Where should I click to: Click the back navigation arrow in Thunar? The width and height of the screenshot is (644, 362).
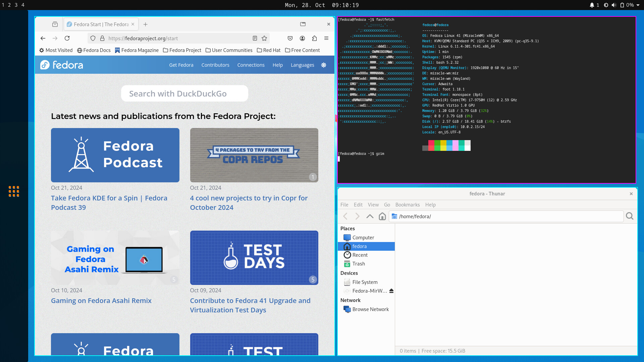pyautogui.click(x=345, y=216)
